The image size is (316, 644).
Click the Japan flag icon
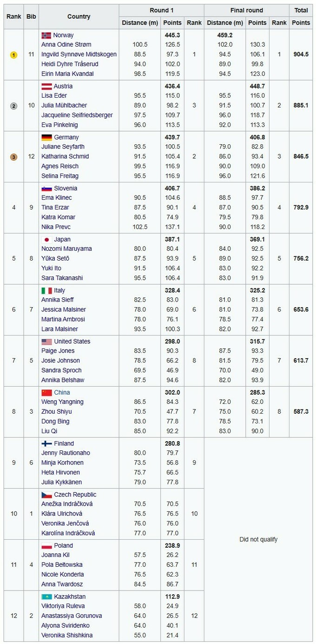(x=46, y=240)
